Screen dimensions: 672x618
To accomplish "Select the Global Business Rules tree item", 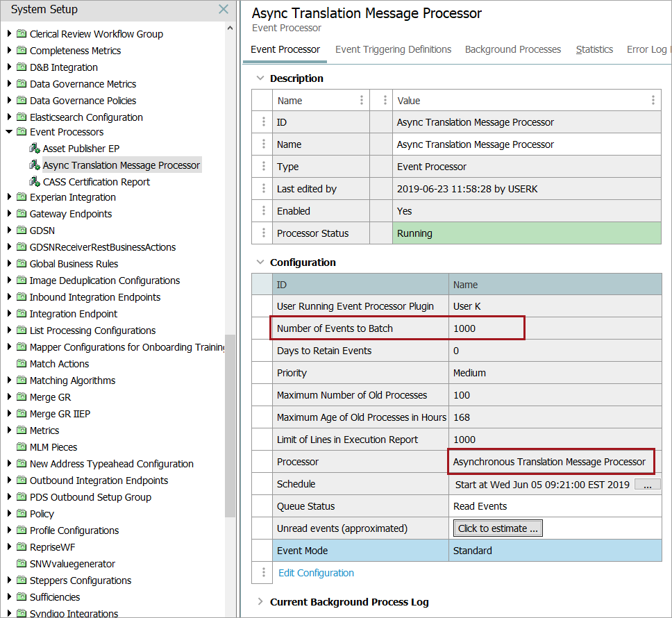I will 74,264.
